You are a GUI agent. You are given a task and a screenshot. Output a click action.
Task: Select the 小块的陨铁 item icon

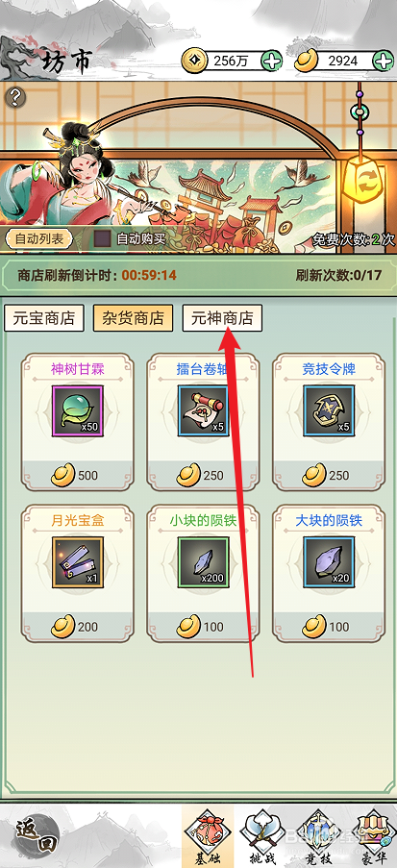203,562
